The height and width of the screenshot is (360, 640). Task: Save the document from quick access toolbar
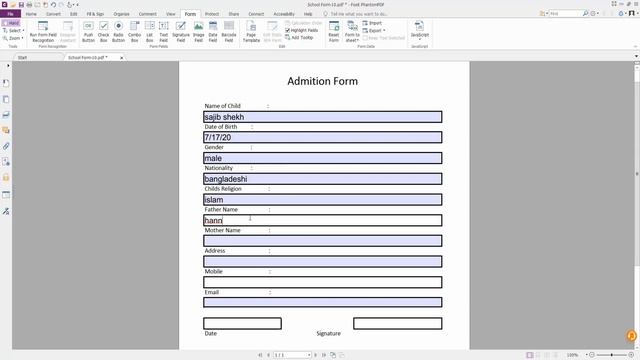[21, 4]
